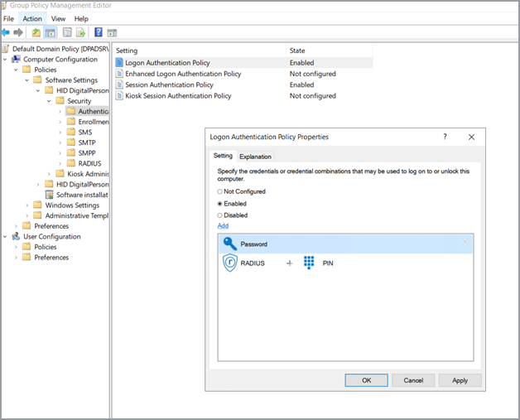Expand the Windows Settings tree node
Screen dimensions: 520x420
coord(27,205)
